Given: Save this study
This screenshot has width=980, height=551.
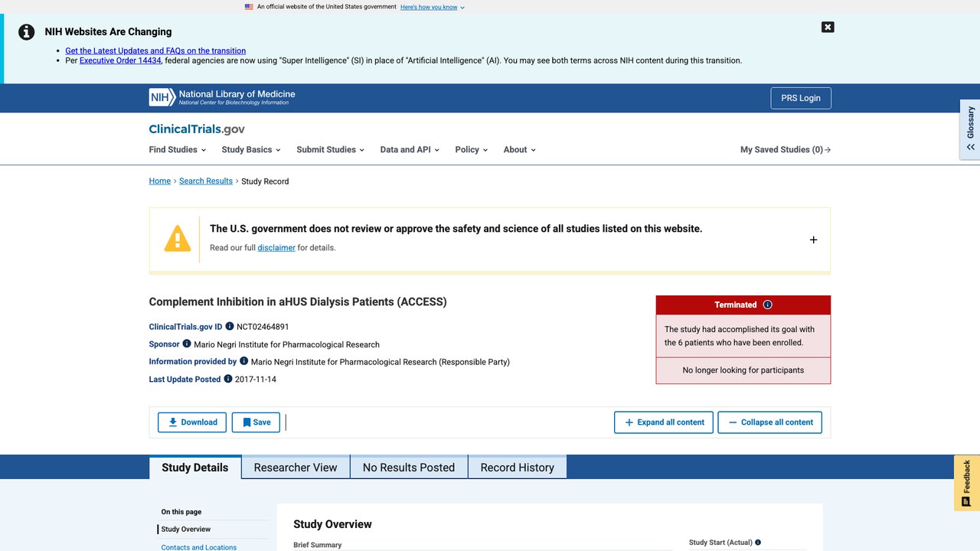Looking at the screenshot, I should click(256, 422).
